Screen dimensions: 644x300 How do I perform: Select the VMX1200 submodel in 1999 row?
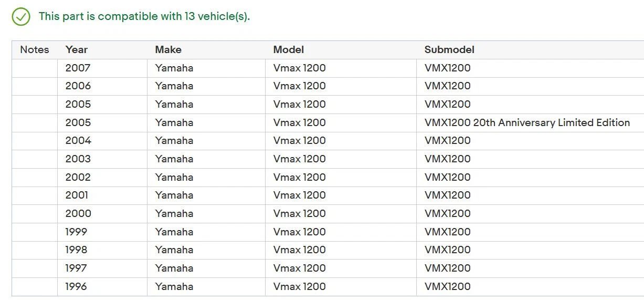coord(447,232)
